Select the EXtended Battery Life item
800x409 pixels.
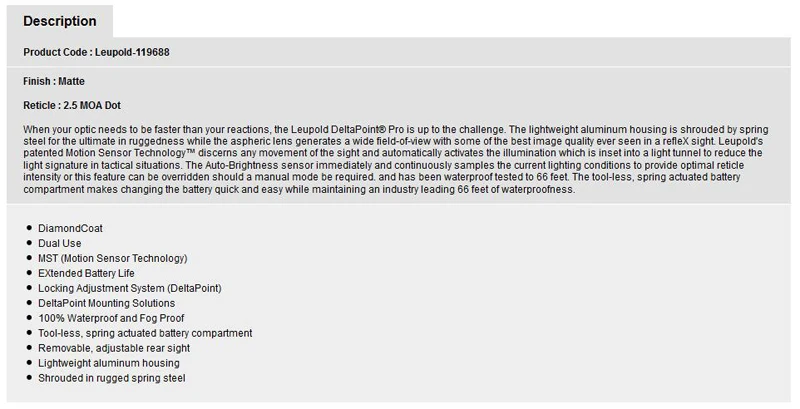[86, 273]
